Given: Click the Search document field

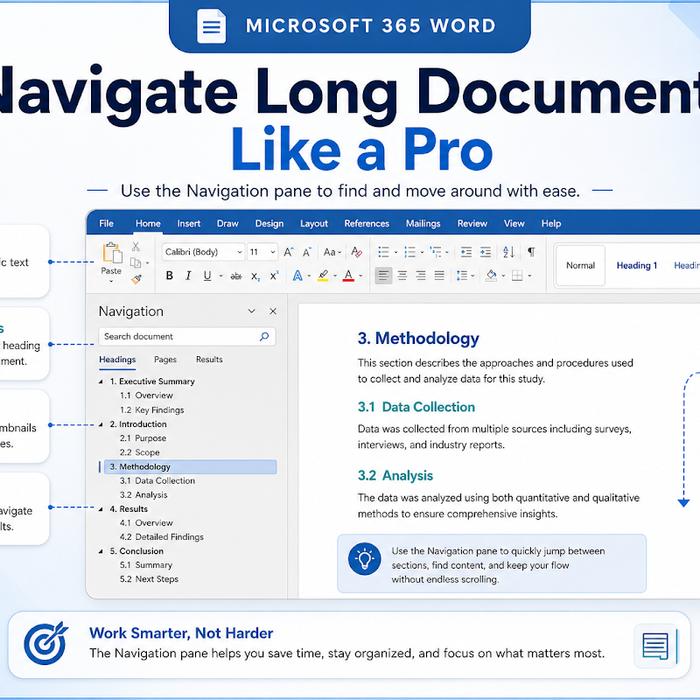Looking at the screenshot, I should [187, 337].
